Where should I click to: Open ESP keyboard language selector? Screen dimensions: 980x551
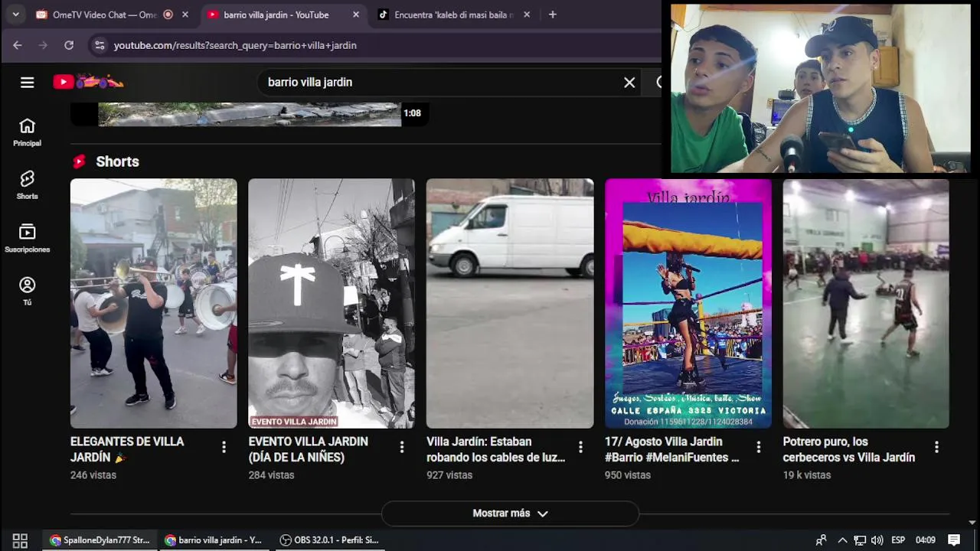(898, 540)
